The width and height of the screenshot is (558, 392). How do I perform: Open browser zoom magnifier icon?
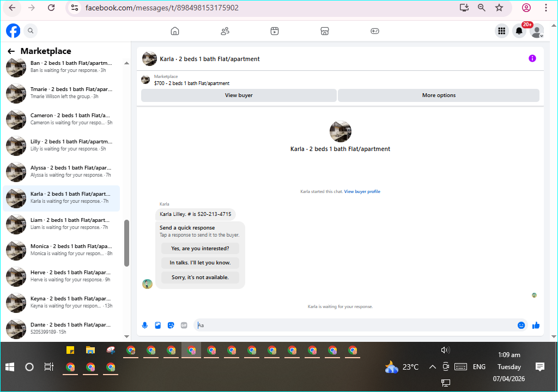tap(482, 8)
